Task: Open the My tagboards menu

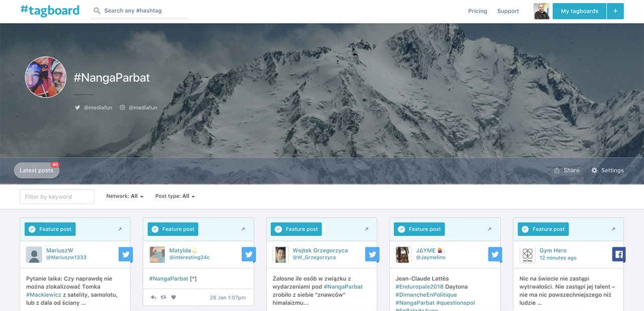Action: coord(579,11)
